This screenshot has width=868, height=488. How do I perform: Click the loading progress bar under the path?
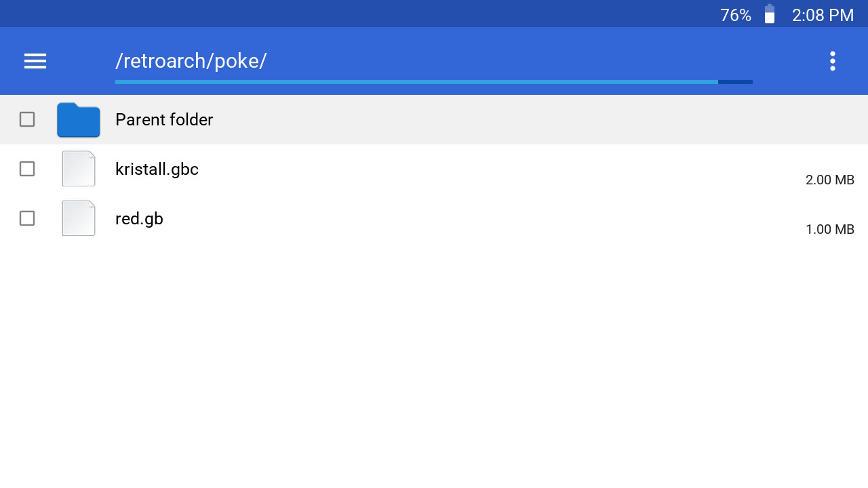click(x=434, y=81)
